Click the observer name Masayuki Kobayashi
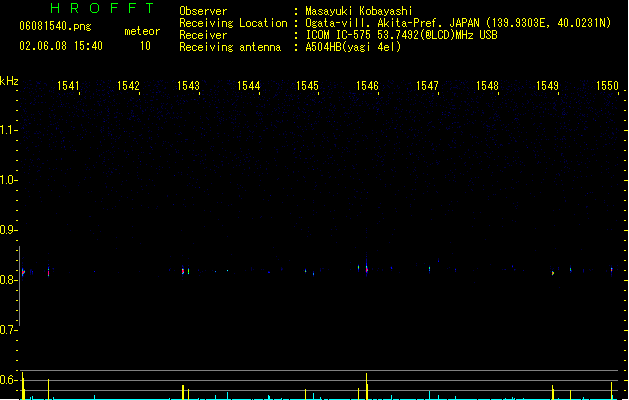Viewport: 629px width, 400px height. (359, 11)
